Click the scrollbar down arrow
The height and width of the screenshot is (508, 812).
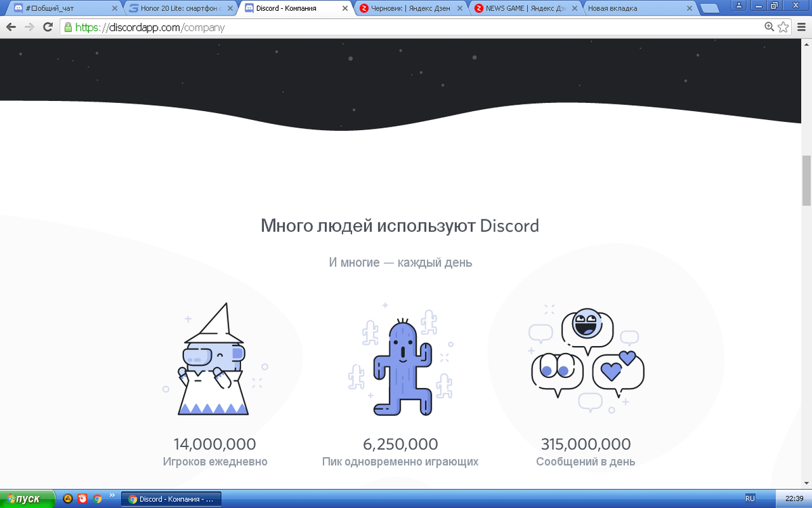(x=807, y=483)
